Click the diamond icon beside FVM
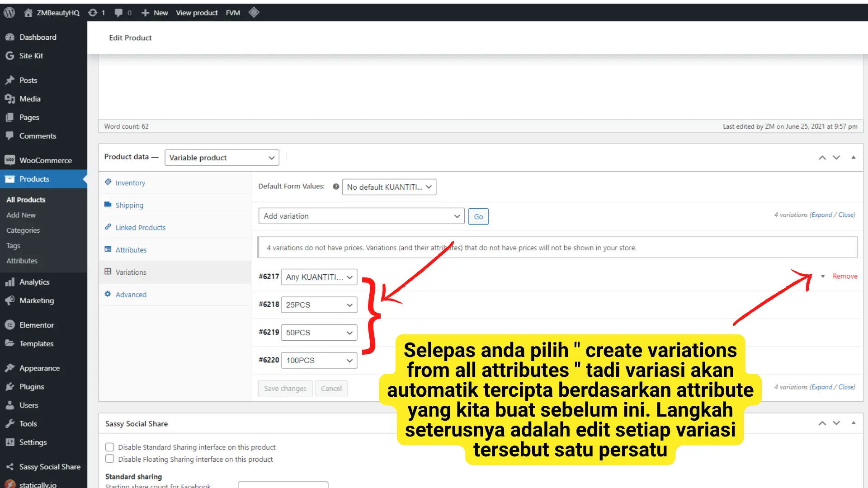Screen dimensions: 868x488 click(254, 12)
